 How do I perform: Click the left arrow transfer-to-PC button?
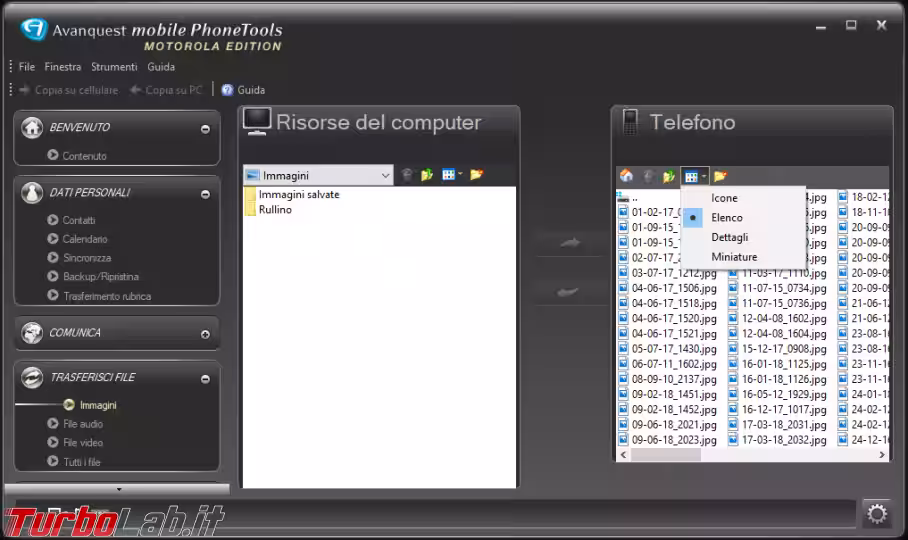coord(568,292)
